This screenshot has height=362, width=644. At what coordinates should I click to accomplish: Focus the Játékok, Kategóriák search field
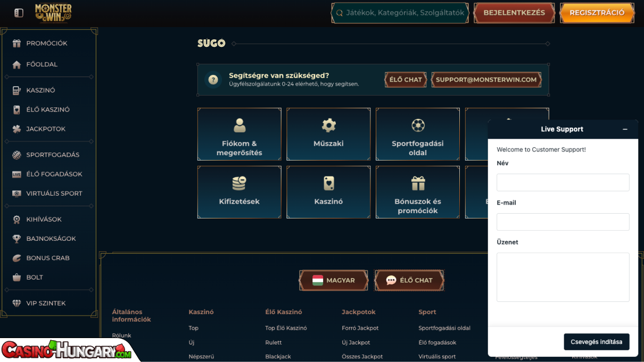[x=400, y=13]
